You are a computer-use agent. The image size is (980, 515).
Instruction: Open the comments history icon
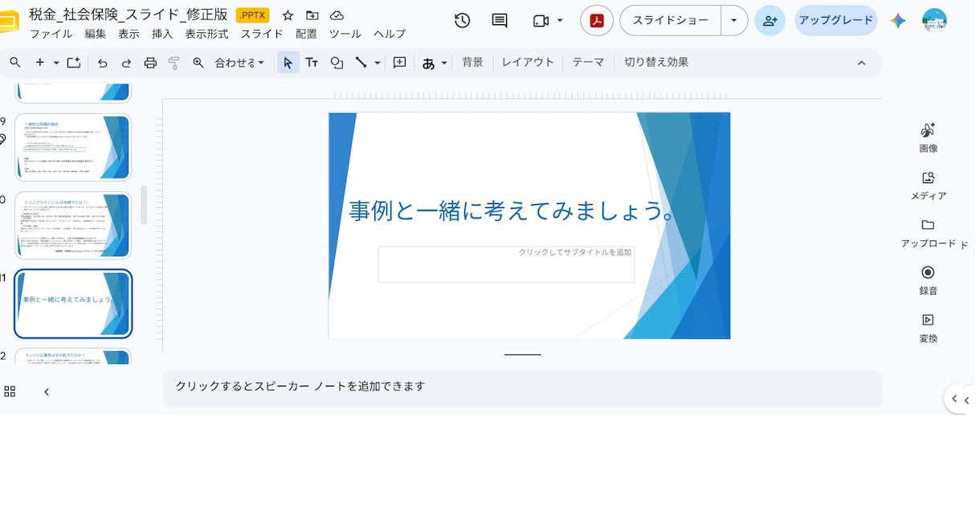(x=500, y=21)
